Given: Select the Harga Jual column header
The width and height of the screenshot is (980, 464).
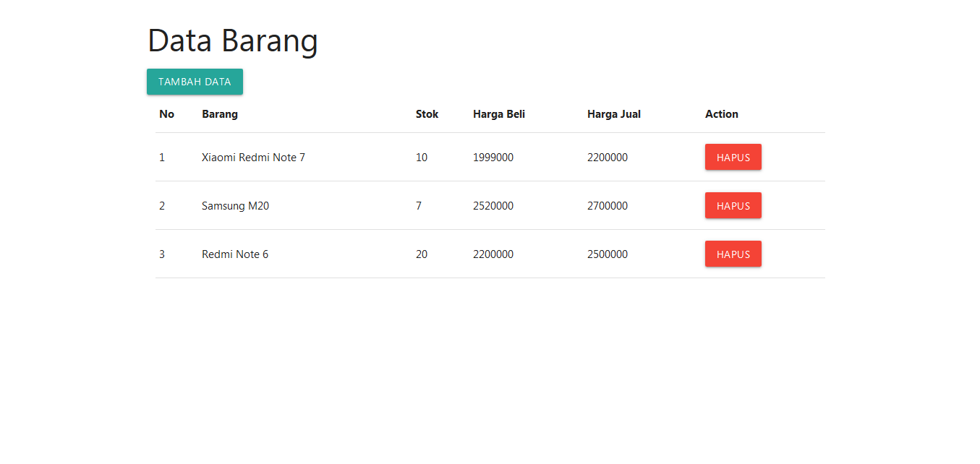Looking at the screenshot, I should point(613,113).
